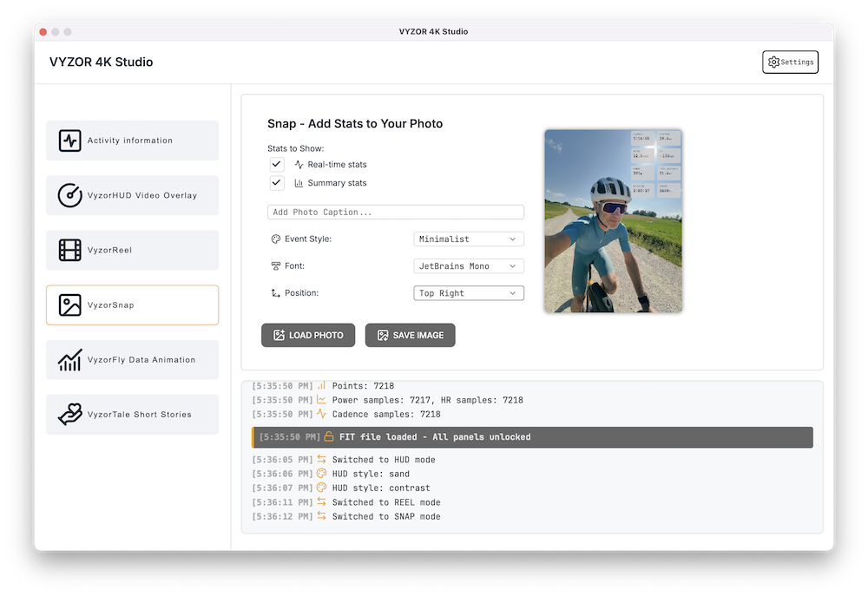Open the Position dropdown showing Top Right

[x=469, y=293]
